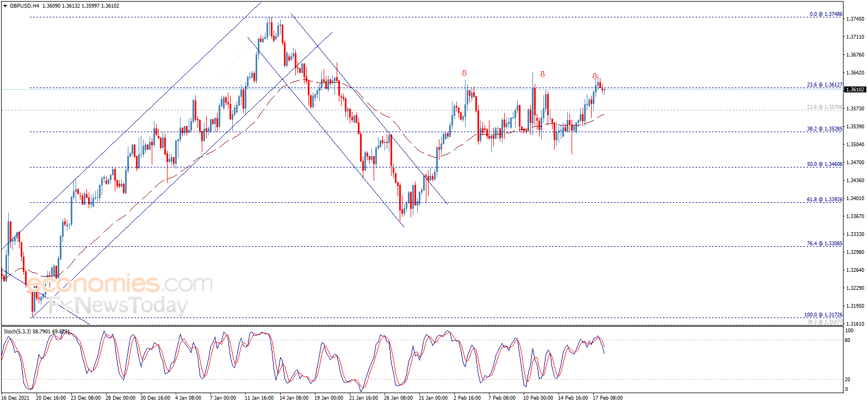Image resolution: width=868 pixels, height=404 pixels.
Task: Click the 11 Jan 16:00 date on time axis
Action: click(x=259, y=398)
